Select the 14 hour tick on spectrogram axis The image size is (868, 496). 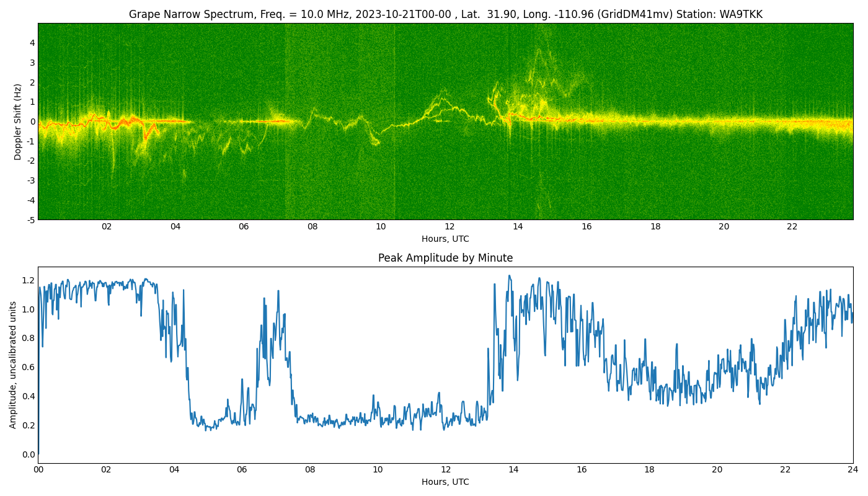pyautogui.click(x=518, y=226)
